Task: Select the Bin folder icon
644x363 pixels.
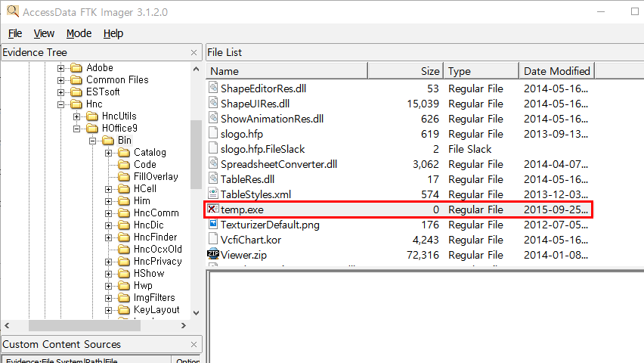Action: (x=108, y=140)
